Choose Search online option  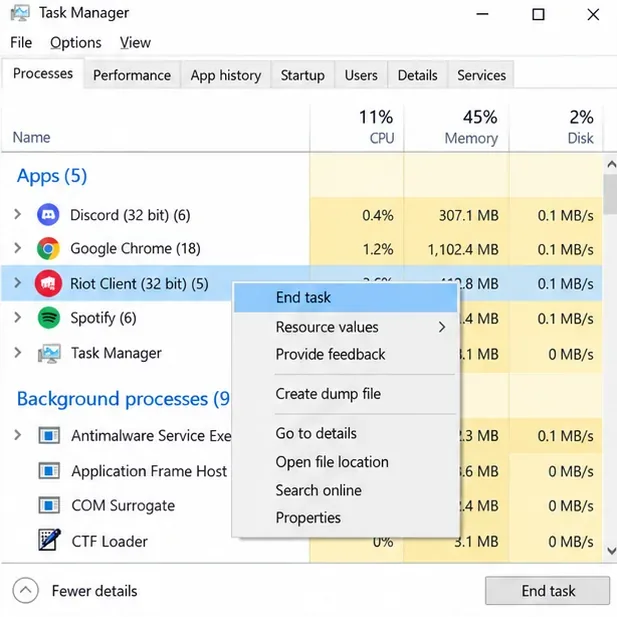[345, 490]
